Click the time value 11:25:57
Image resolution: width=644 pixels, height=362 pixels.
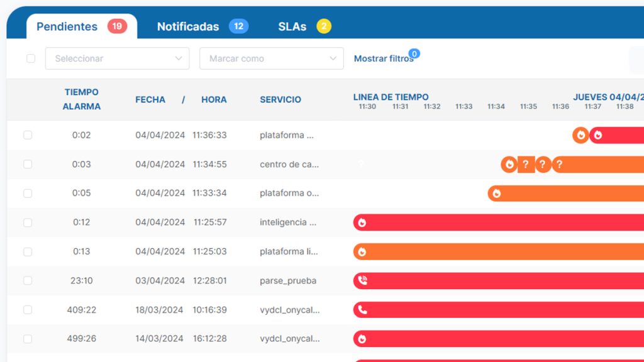click(210, 222)
